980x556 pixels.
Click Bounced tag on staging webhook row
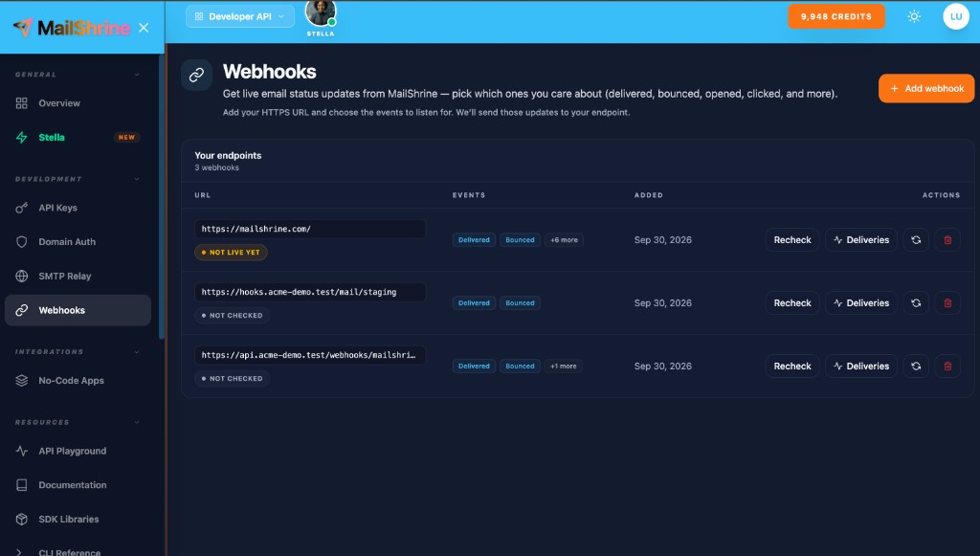(x=520, y=303)
